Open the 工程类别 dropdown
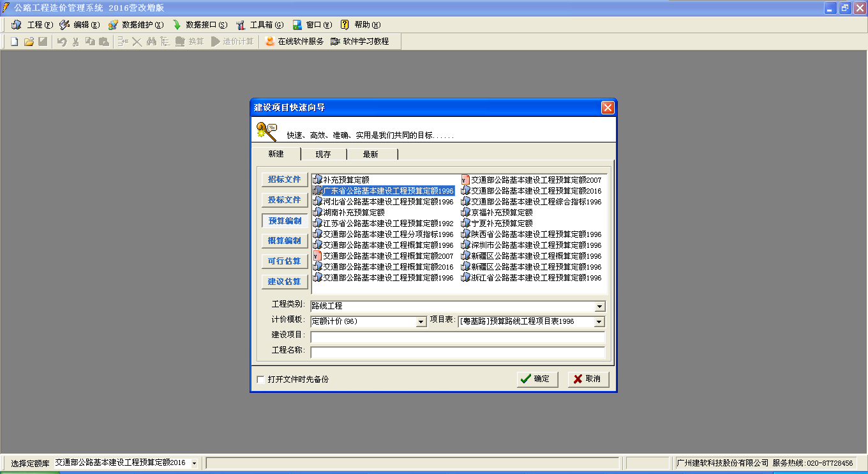This screenshot has width=868, height=474. point(599,306)
